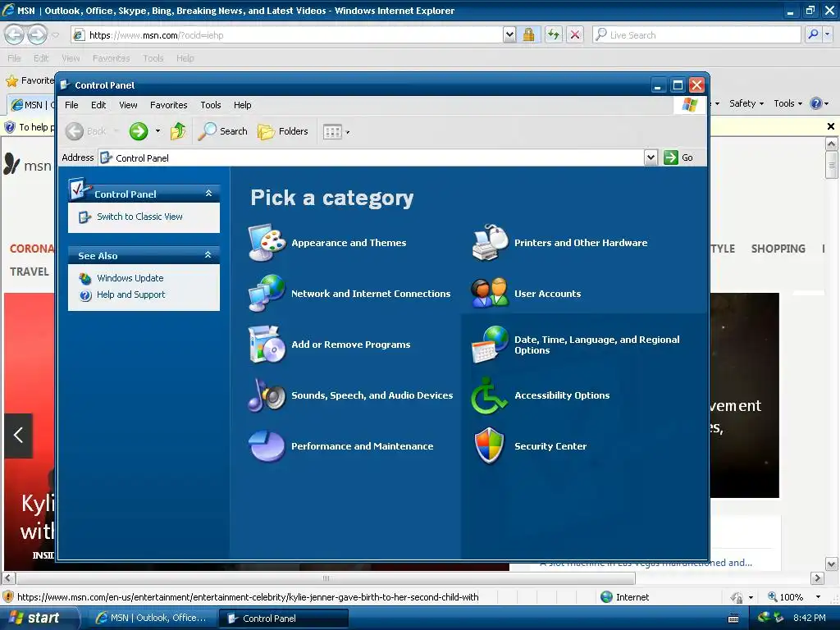840x630 pixels.
Task: Close the IE information bar
Action: (831, 126)
